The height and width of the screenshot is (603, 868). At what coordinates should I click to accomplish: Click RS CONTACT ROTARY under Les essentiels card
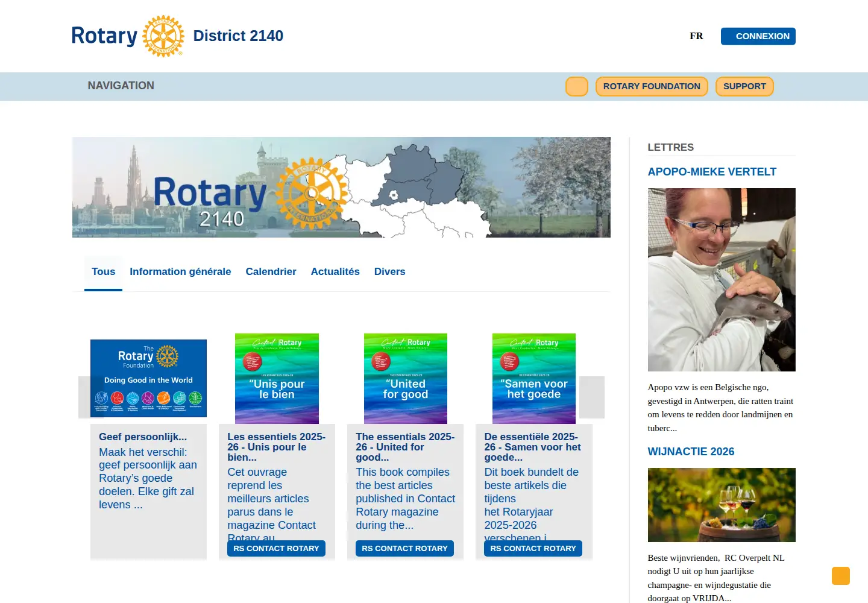pos(276,548)
